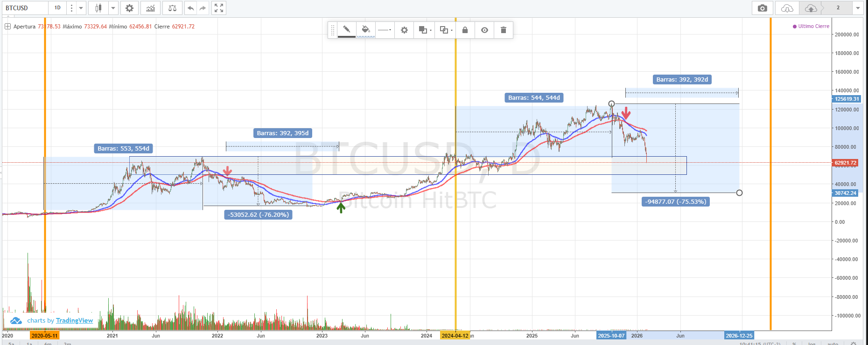Click the 2024-04-12 date marker on timeline
Image resolution: width=868 pixels, height=345 pixels.
(455, 336)
